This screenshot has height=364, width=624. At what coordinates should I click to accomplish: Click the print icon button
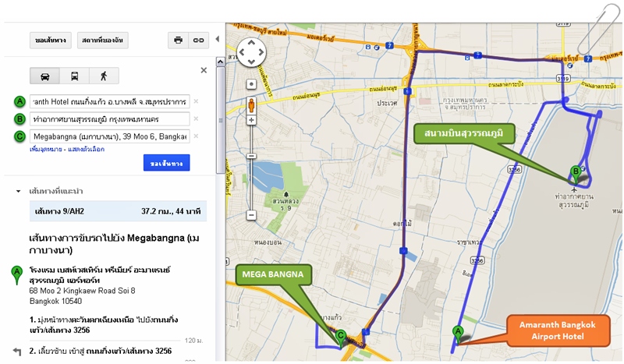(179, 41)
